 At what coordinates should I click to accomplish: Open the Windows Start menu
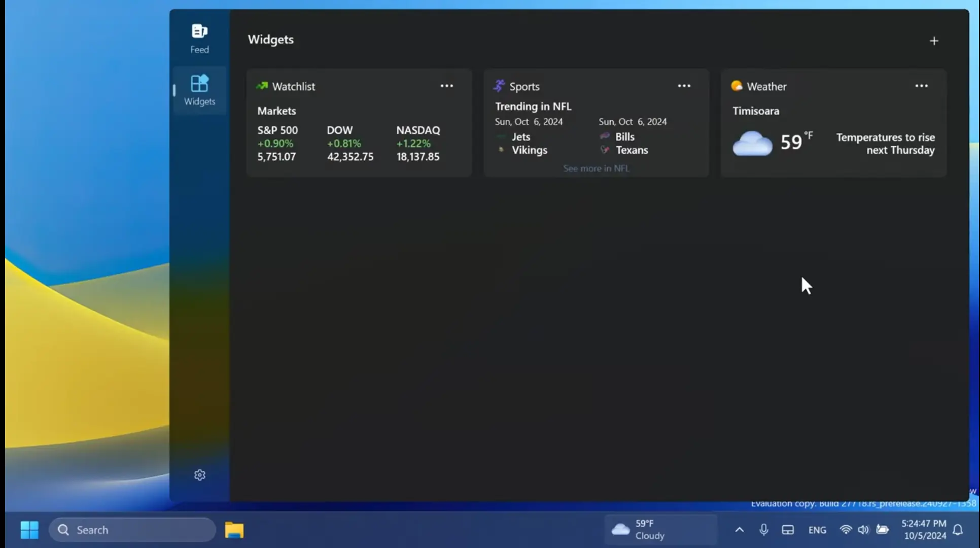(x=29, y=530)
